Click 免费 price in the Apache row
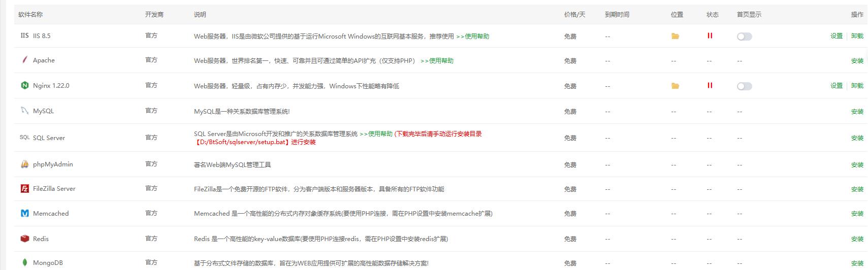 coord(570,61)
